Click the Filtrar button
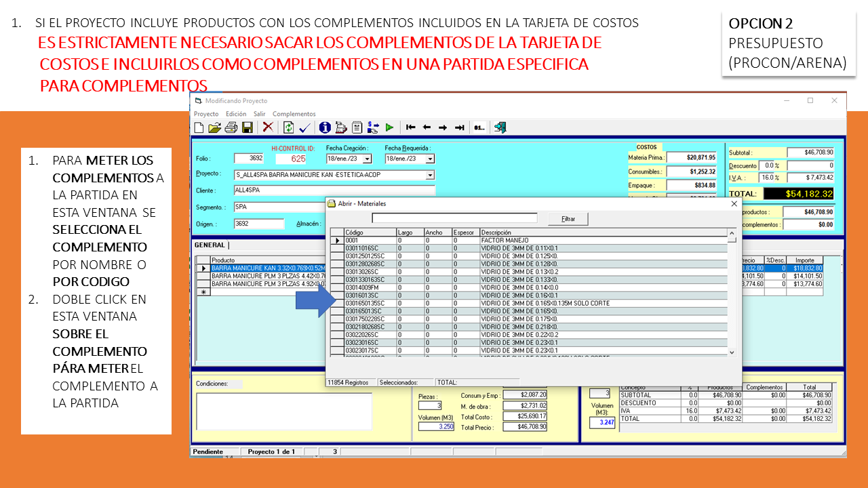868x488 pixels. click(x=568, y=219)
